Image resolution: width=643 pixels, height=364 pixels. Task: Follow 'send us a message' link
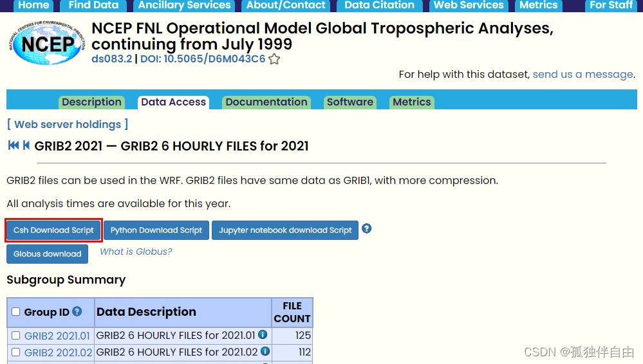pos(582,74)
